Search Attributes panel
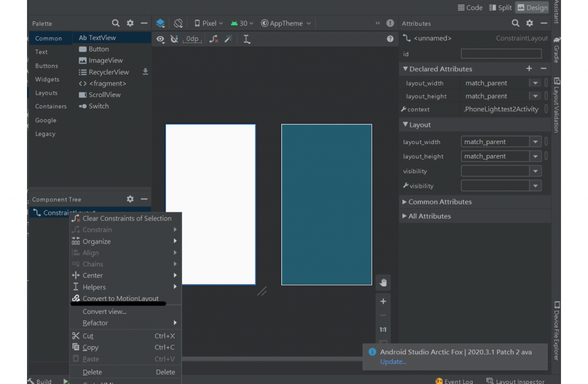The width and height of the screenshot is (588, 384). 516,24
